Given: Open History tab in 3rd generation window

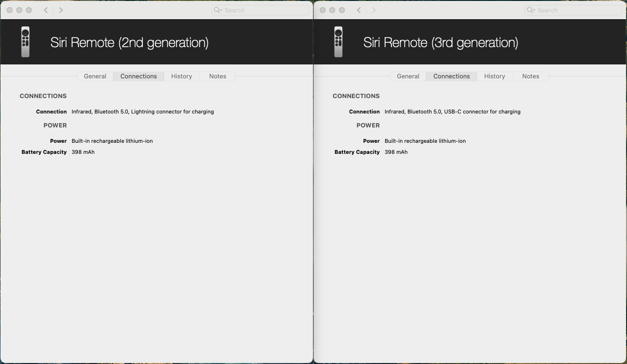Looking at the screenshot, I should pyautogui.click(x=494, y=76).
